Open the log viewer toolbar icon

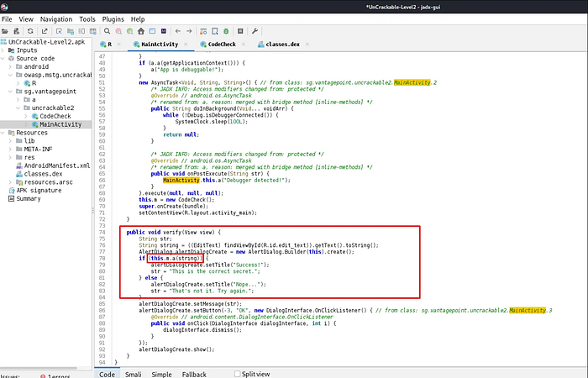coord(240,31)
